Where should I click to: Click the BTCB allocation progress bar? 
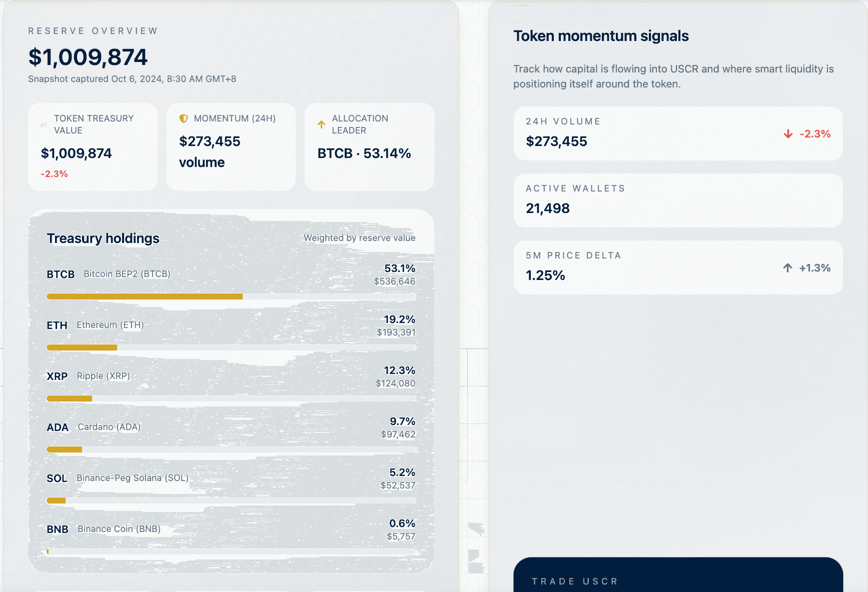click(231, 296)
